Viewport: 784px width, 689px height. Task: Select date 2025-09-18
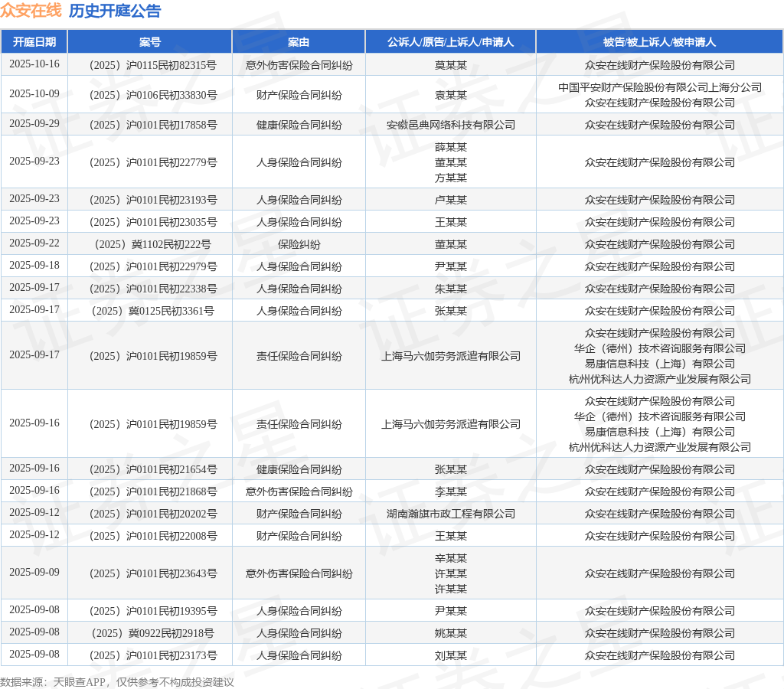(x=34, y=266)
